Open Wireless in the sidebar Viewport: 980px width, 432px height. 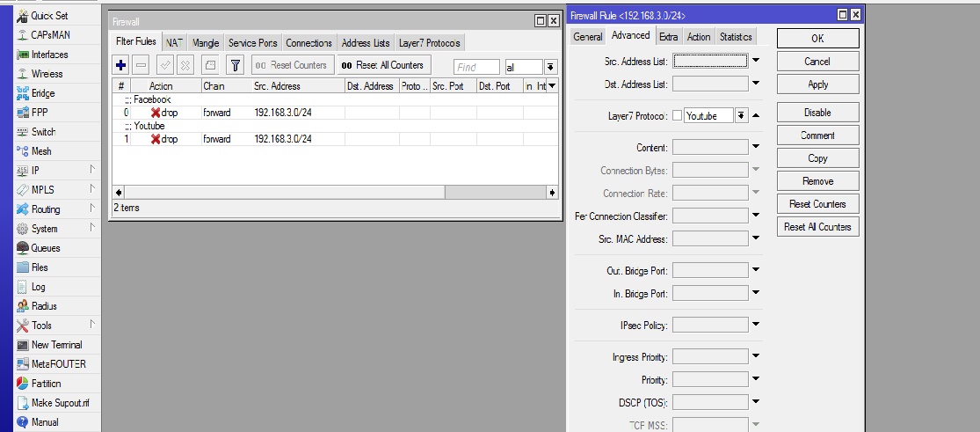(x=47, y=74)
